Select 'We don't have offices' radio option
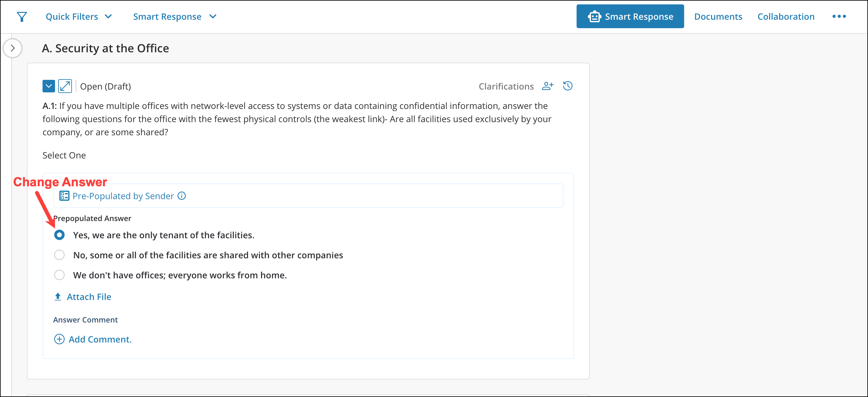The height and width of the screenshot is (397, 868). point(59,275)
